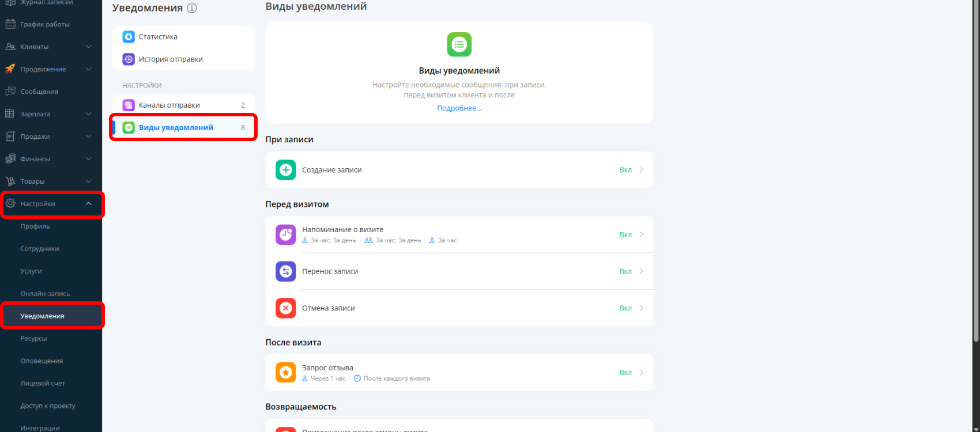Expand the Финансы menu chevron

click(x=88, y=159)
